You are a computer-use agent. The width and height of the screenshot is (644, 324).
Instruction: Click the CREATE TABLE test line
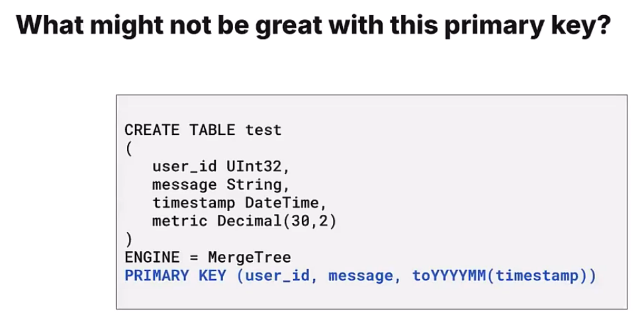coord(203,130)
